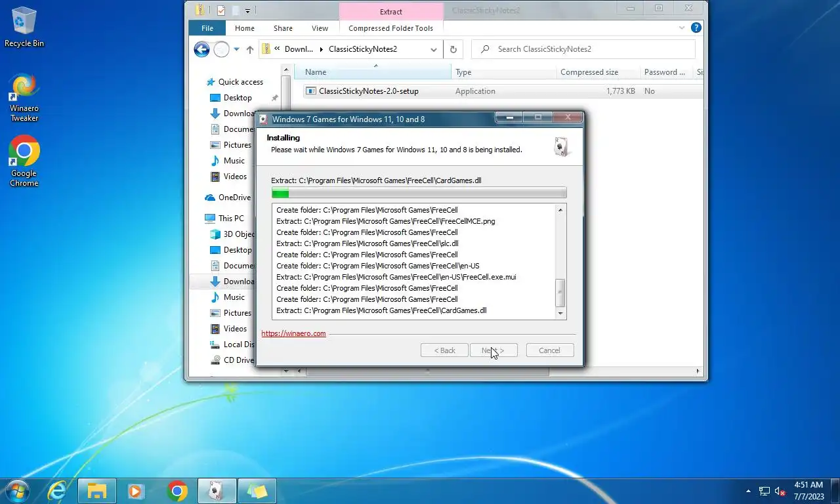Image resolution: width=840 pixels, height=504 pixels.
Task: Show hidden tray icons arrow
Action: (x=749, y=491)
